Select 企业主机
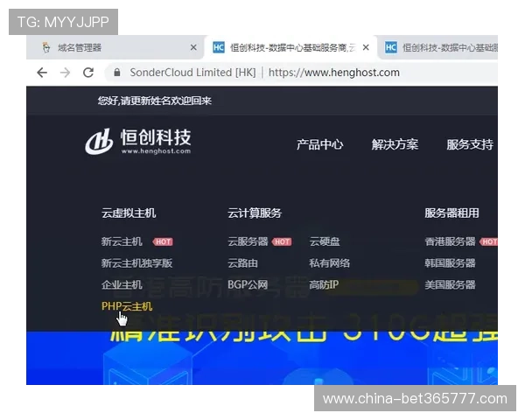525x420 pixels. [122, 285]
